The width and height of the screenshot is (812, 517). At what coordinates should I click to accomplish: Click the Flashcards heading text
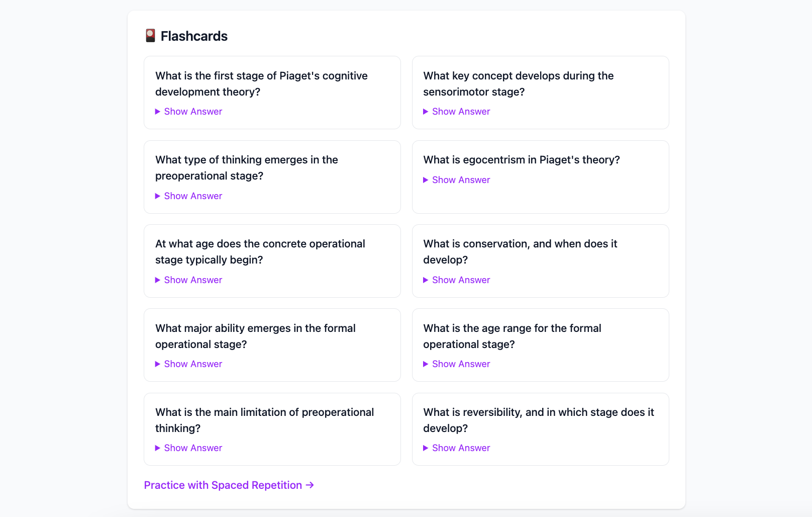(x=194, y=36)
